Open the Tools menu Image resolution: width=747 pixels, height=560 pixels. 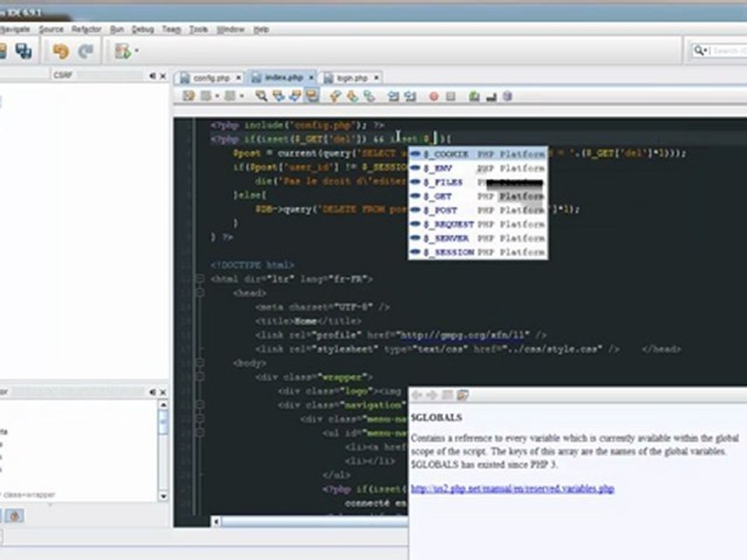[x=198, y=30]
